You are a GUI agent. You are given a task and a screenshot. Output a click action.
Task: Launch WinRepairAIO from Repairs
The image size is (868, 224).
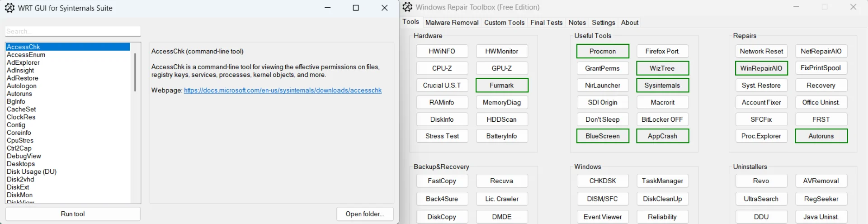point(761,68)
